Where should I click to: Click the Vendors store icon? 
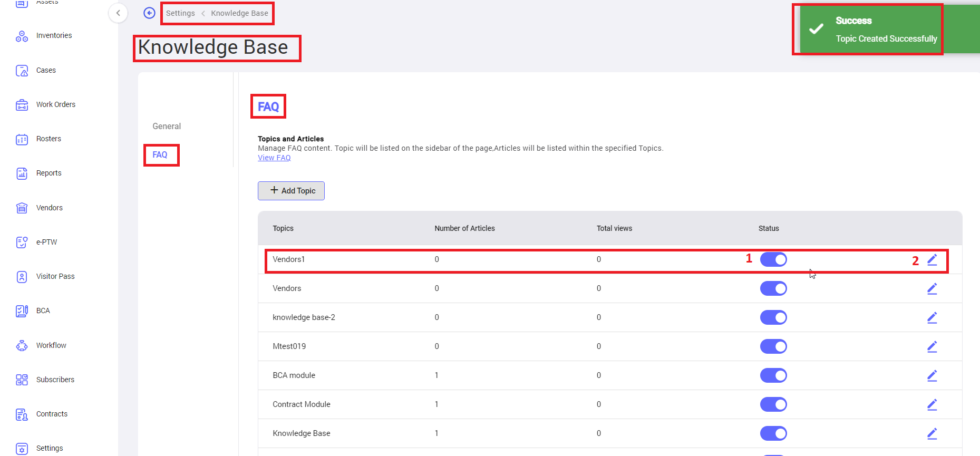[x=22, y=208]
